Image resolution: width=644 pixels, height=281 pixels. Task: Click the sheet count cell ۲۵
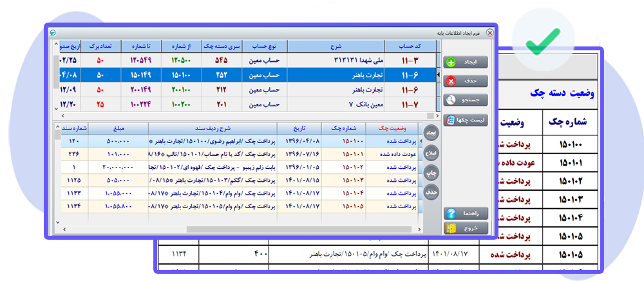(x=101, y=104)
